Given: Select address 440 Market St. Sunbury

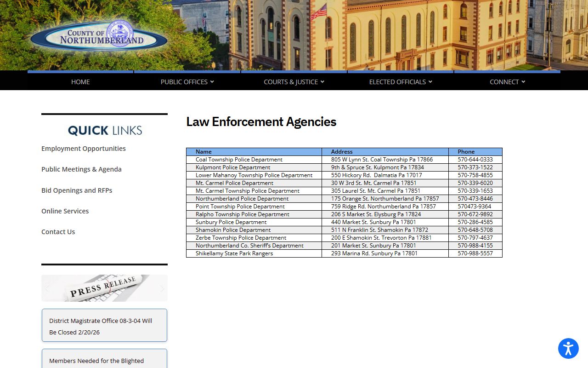Looking at the screenshot, I should [385, 222].
